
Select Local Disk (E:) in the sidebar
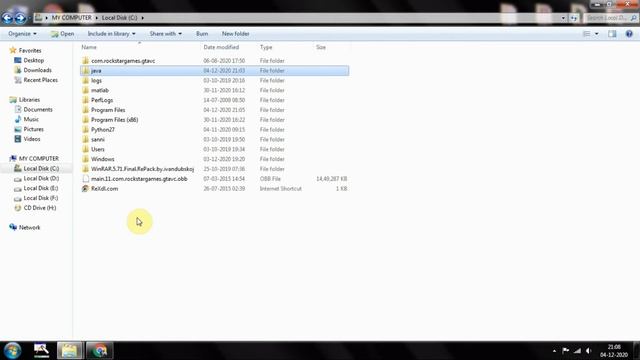click(x=40, y=188)
